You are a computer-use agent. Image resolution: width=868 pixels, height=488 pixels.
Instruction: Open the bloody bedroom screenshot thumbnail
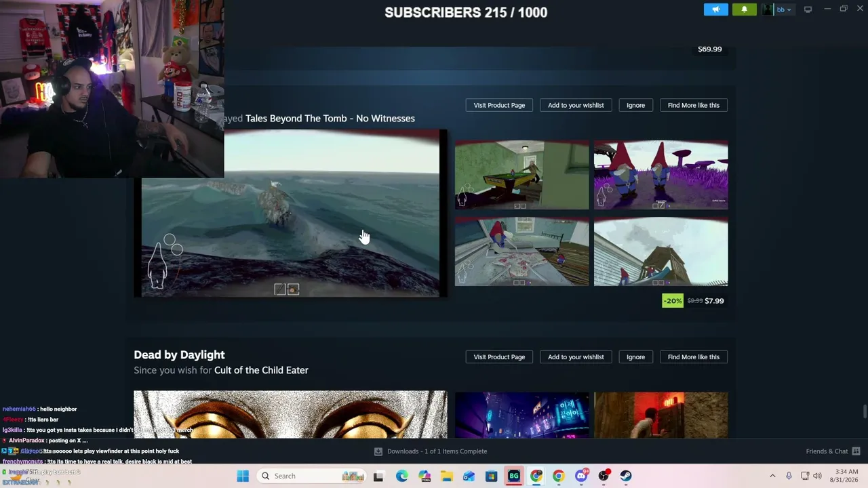tap(521, 251)
